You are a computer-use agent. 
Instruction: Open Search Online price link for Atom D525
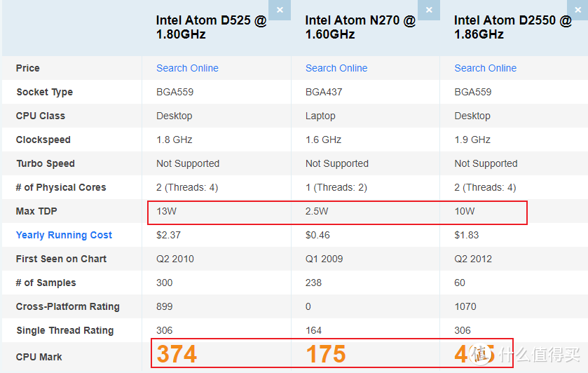(187, 68)
